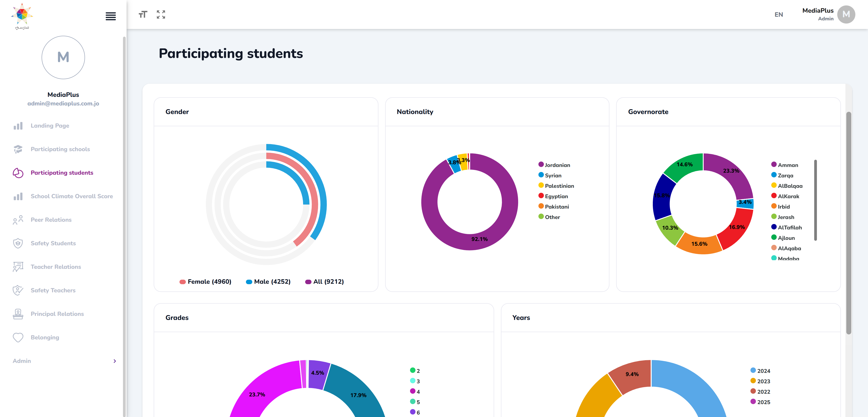868x417 pixels.
Task: Toggle All (9212) legend entry
Action: click(x=325, y=282)
